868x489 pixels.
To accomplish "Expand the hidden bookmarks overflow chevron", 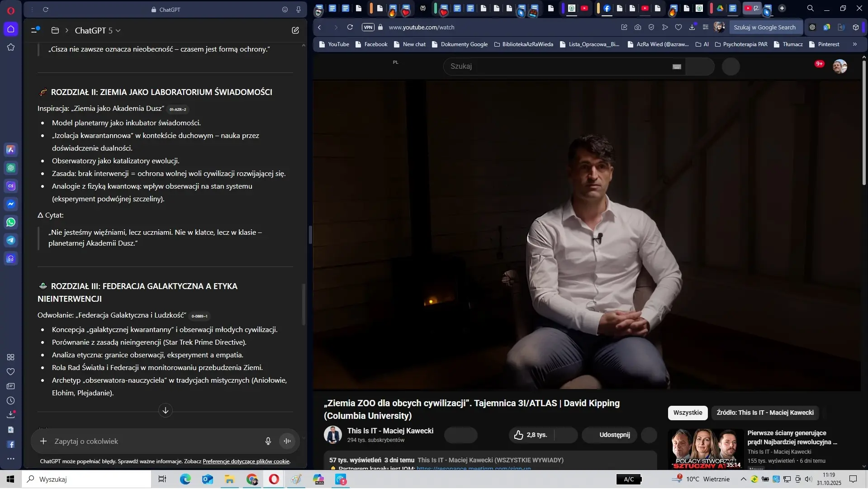I will click(854, 44).
